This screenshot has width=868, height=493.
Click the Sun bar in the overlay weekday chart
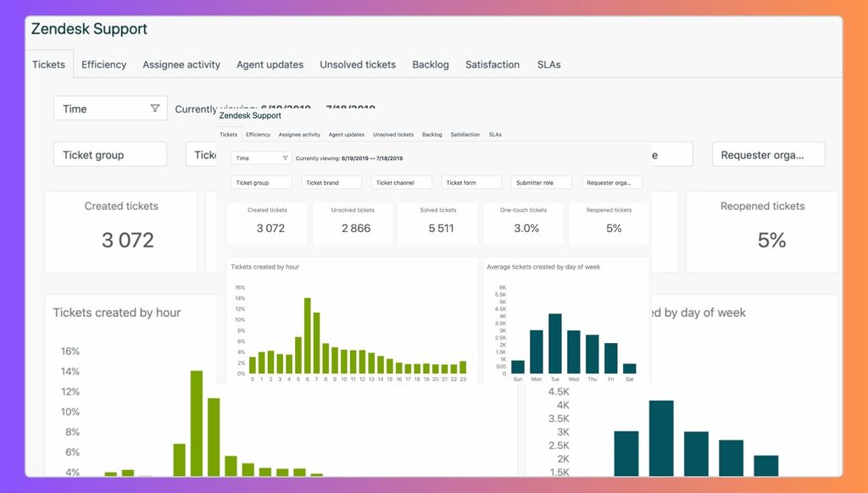518,368
